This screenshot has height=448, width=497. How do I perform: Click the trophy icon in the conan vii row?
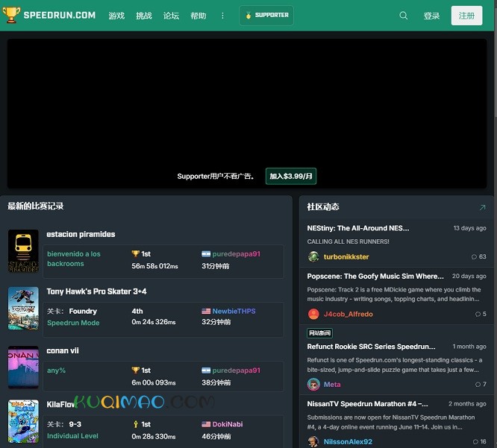click(x=135, y=370)
